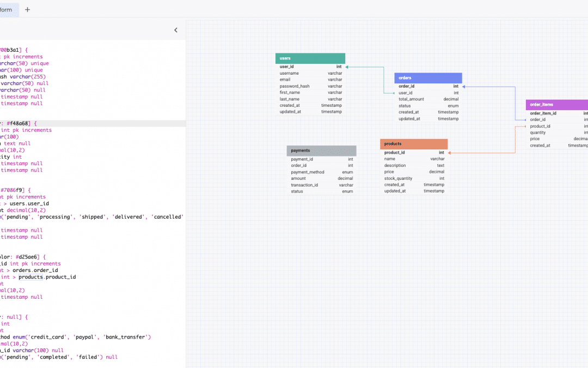Click the product_id primary key row in products
This screenshot has width=588, height=368.
coord(414,153)
